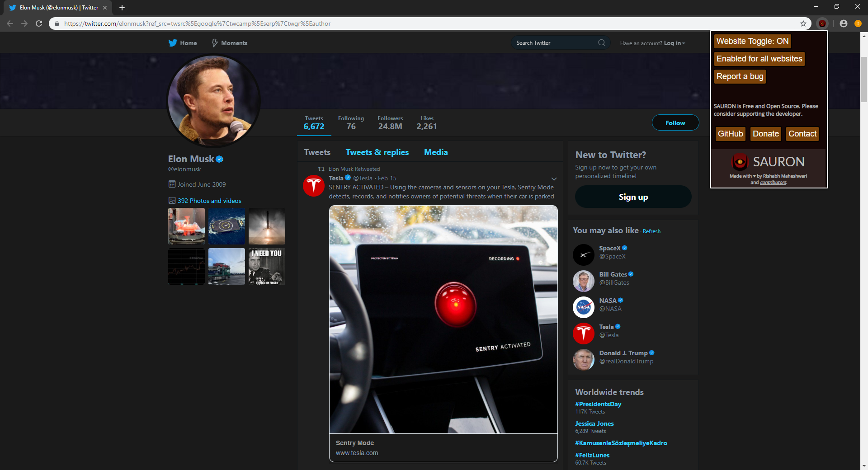Click the Follow button
Image resolution: width=868 pixels, height=470 pixels.
pos(675,122)
